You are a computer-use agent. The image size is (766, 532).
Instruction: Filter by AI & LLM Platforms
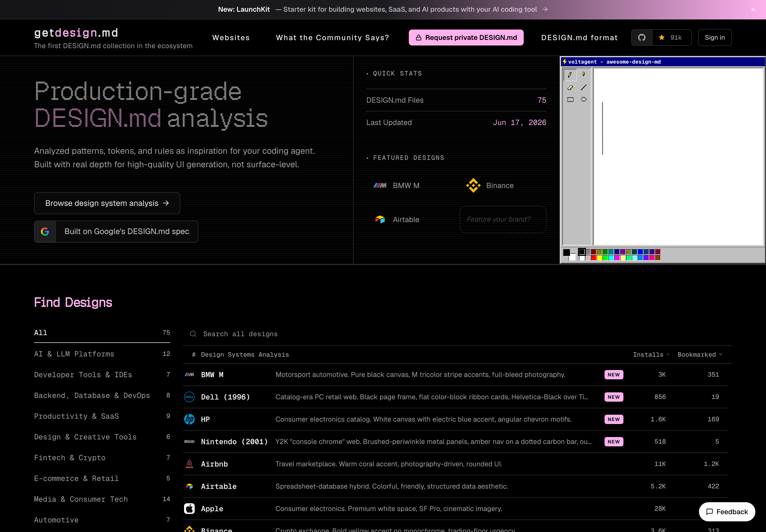102,354
